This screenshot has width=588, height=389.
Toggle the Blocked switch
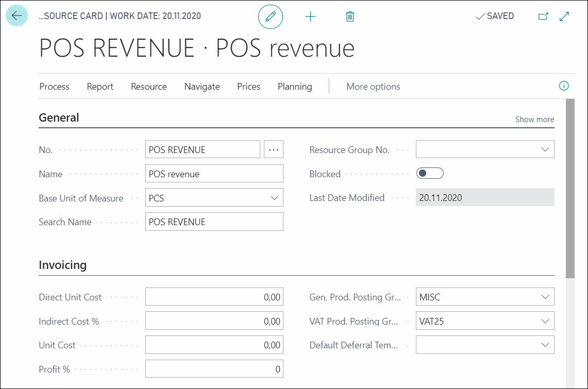pyautogui.click(x=430, y=173)
